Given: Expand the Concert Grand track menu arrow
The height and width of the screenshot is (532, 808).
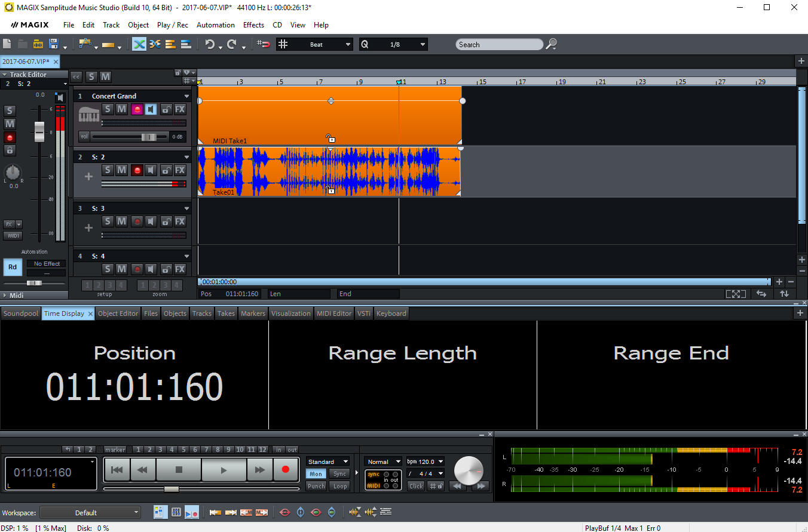Looking at the screenshot, I should [x=186, y=96].
